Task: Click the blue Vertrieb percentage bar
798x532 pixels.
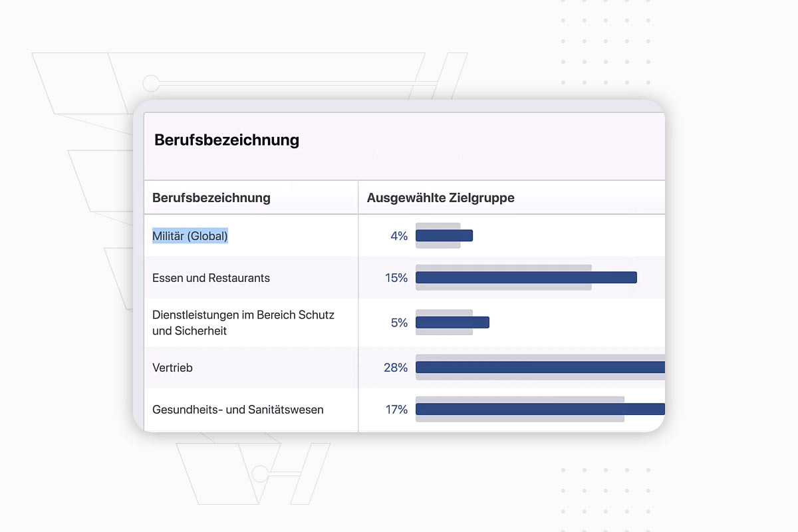Action: [540, 367]
